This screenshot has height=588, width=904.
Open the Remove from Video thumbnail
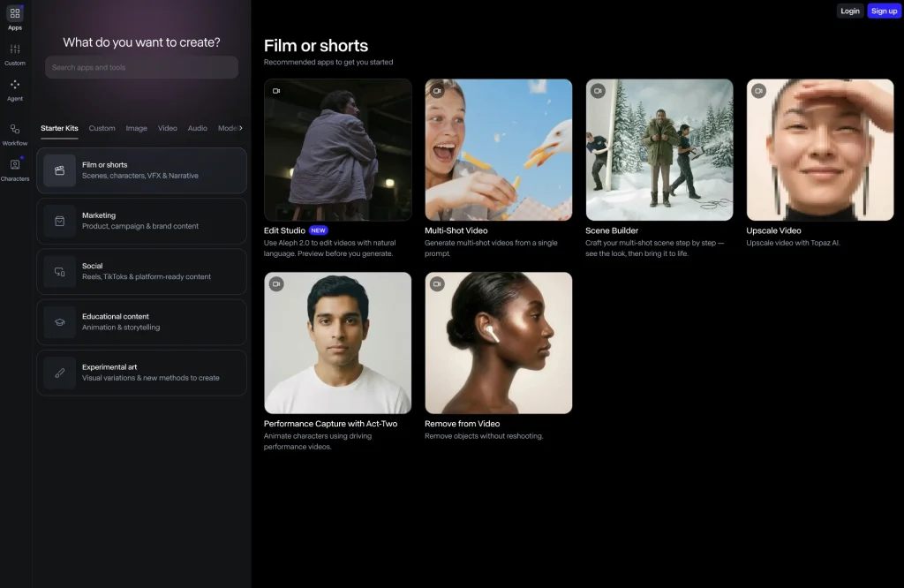coord(499,343)
